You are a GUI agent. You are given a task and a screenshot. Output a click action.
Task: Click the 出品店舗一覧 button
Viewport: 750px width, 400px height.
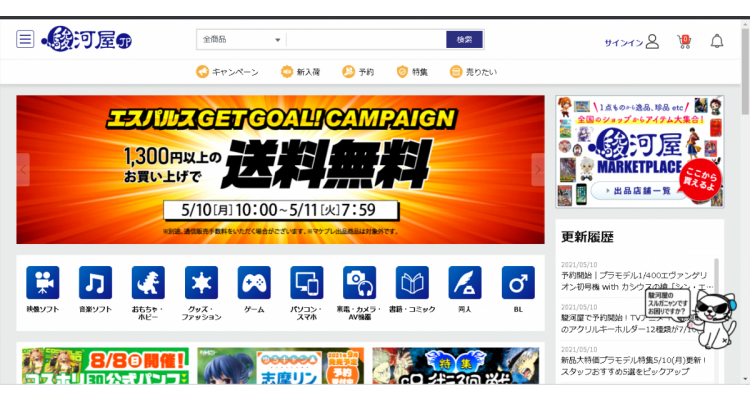tap(639, 190)
